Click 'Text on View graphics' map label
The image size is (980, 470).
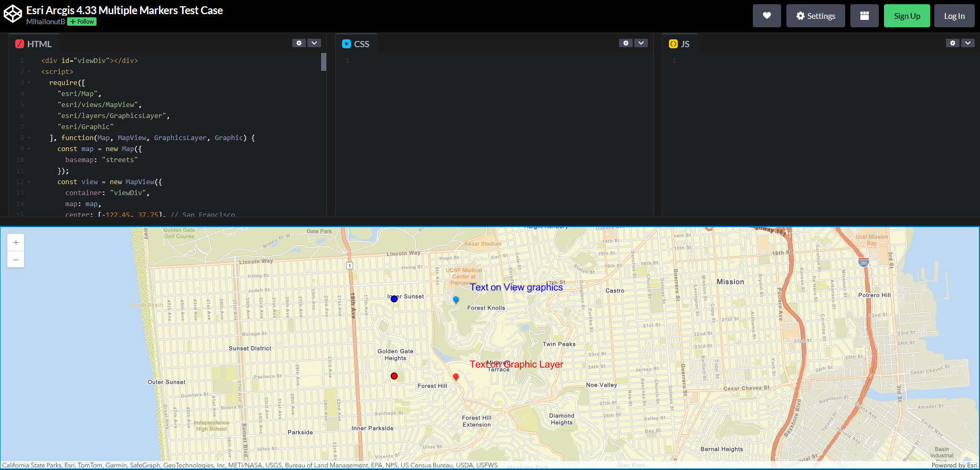(x=516, y=287)
